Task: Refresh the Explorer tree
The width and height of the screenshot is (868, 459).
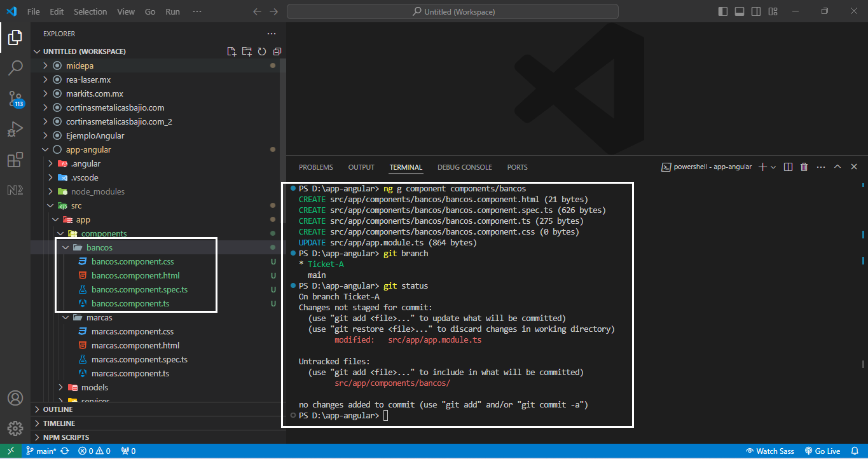Action: point(262,51)
